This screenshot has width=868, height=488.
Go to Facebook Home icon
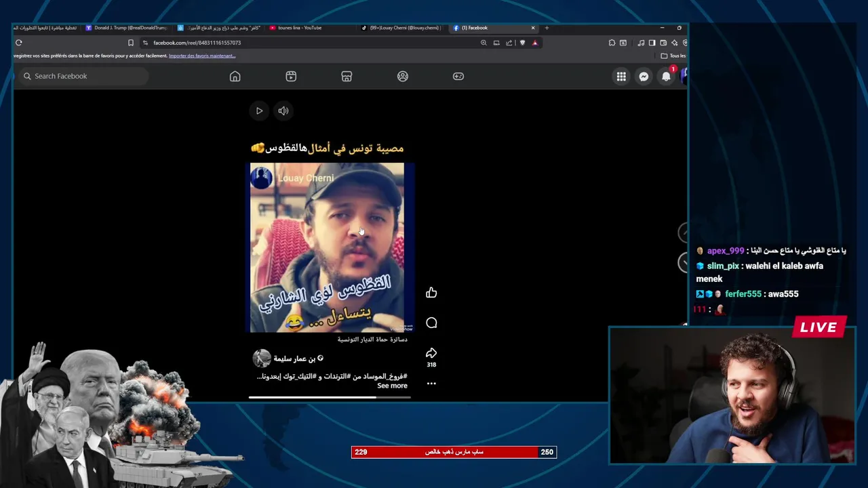click(235, 77)
